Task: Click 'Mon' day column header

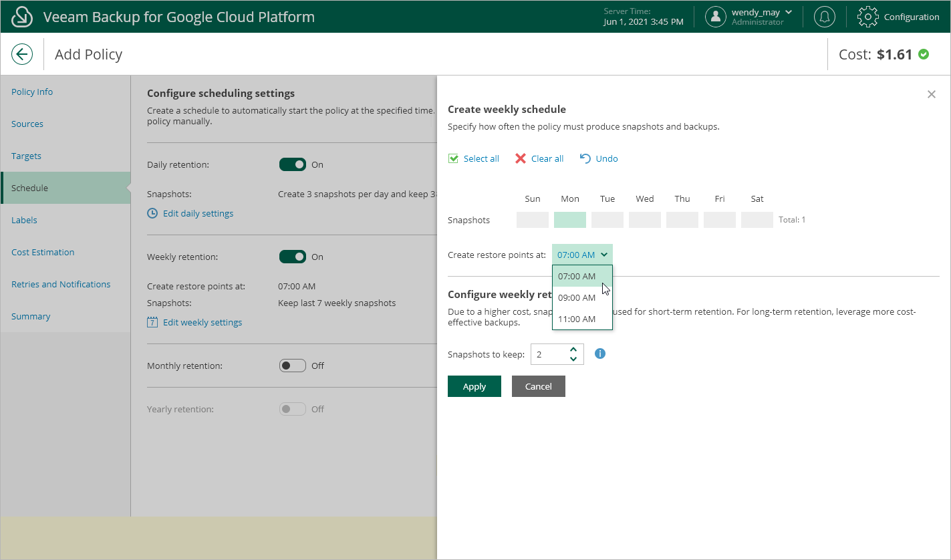Action: click(x=570, y=198)
